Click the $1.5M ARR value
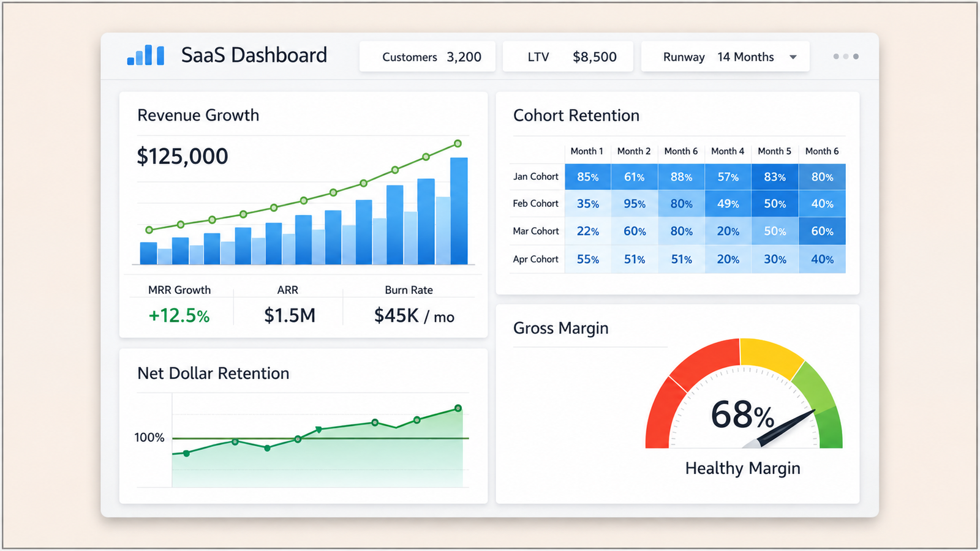 (x=290, y=316)
